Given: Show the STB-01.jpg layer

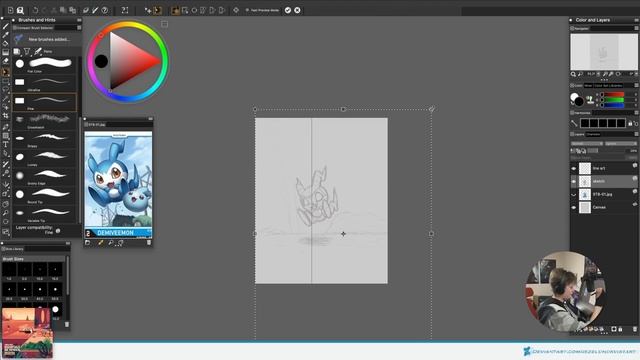Looking at the screenshot, I should [573, 194].
